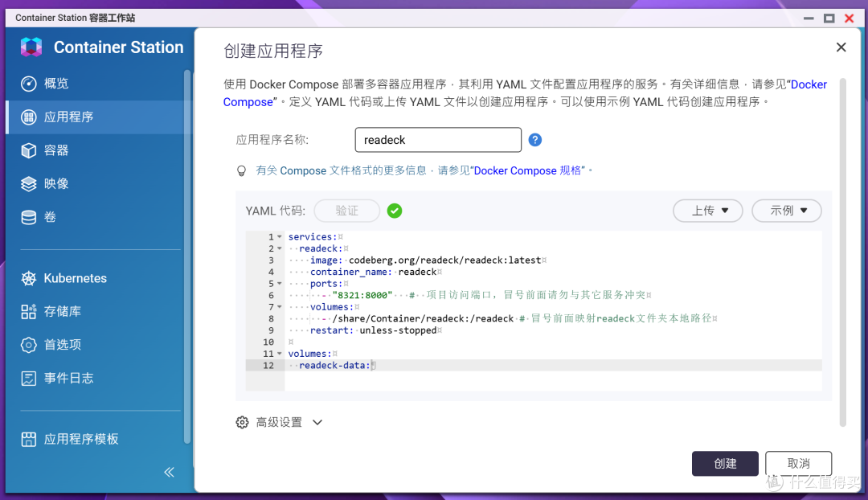
Task: Open the 概览 overview icon in sidebar
Action: (29, 84)
